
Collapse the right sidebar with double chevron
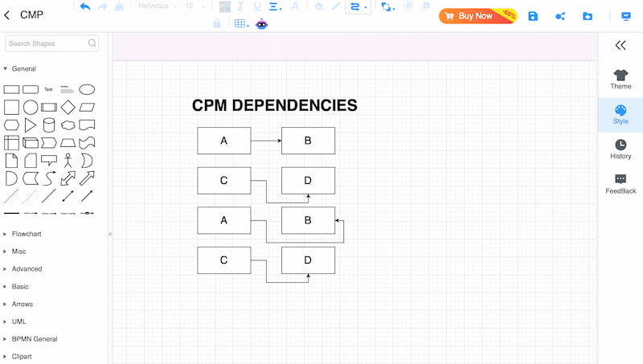coord(620,45)
